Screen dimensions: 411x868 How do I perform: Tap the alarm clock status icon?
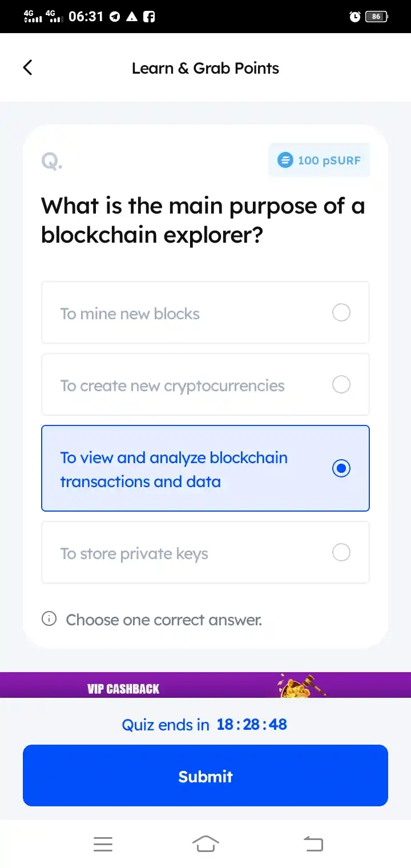tap(354, 17)
